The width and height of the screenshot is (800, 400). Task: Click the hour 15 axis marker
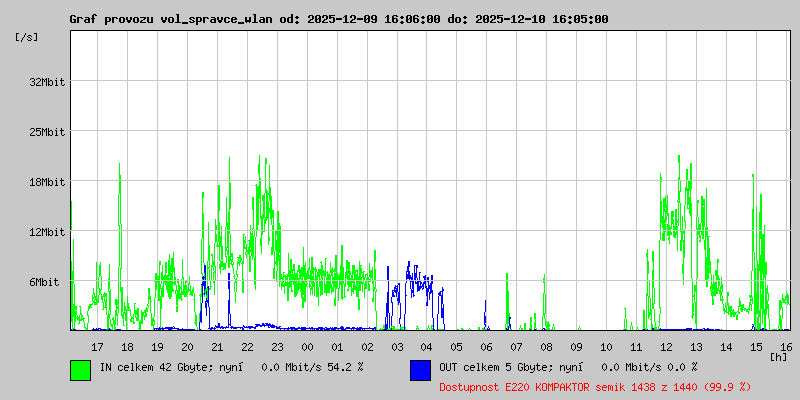point(756,347)
